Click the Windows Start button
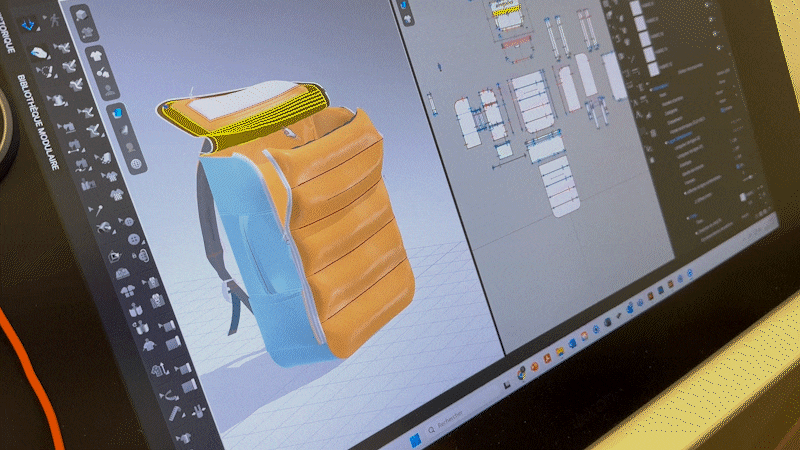 pos(414,439)
